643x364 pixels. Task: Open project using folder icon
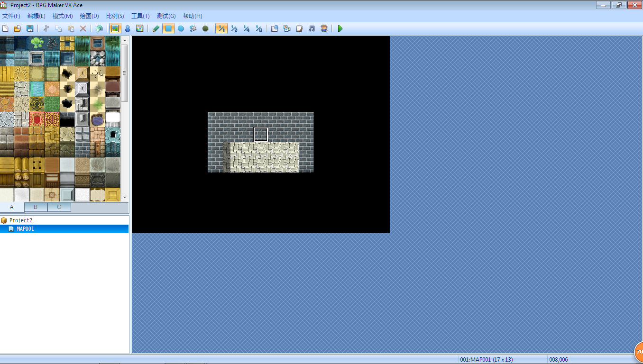(18, 28)
